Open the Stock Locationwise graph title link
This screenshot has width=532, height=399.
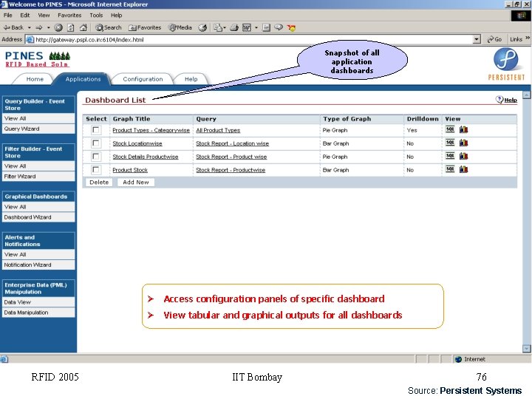pos(137,143)
